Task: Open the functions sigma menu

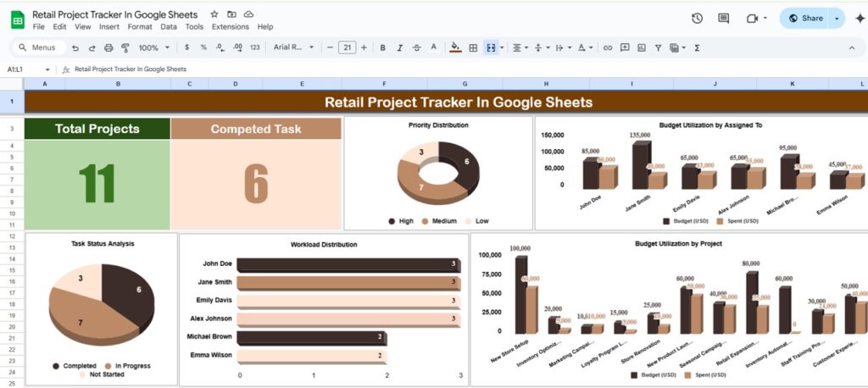Action: [x=697, y=48]
